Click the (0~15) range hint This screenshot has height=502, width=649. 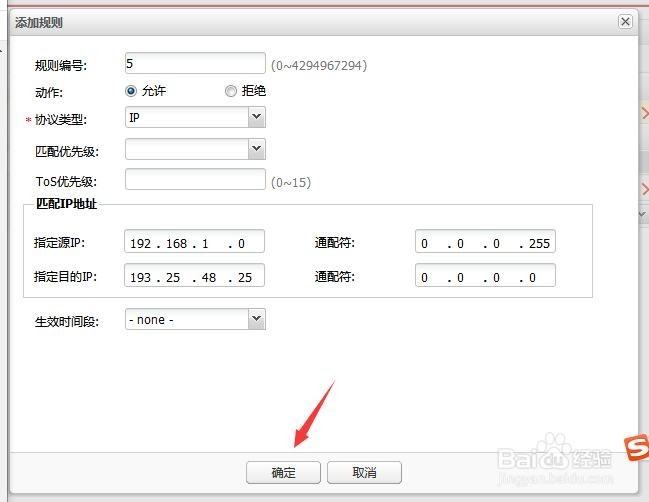tap(291, 183)
